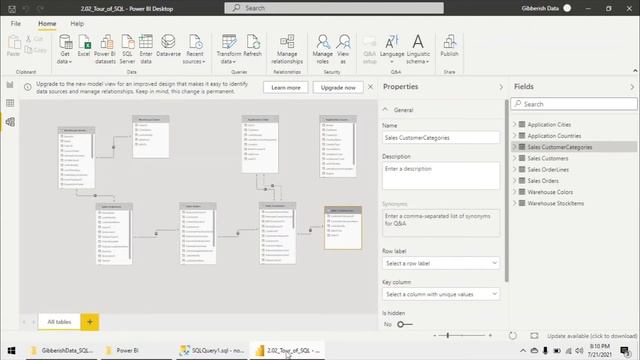Select Sales Orders in Fields
Viewport: 640px width, 360px height.
click(543, 180)
